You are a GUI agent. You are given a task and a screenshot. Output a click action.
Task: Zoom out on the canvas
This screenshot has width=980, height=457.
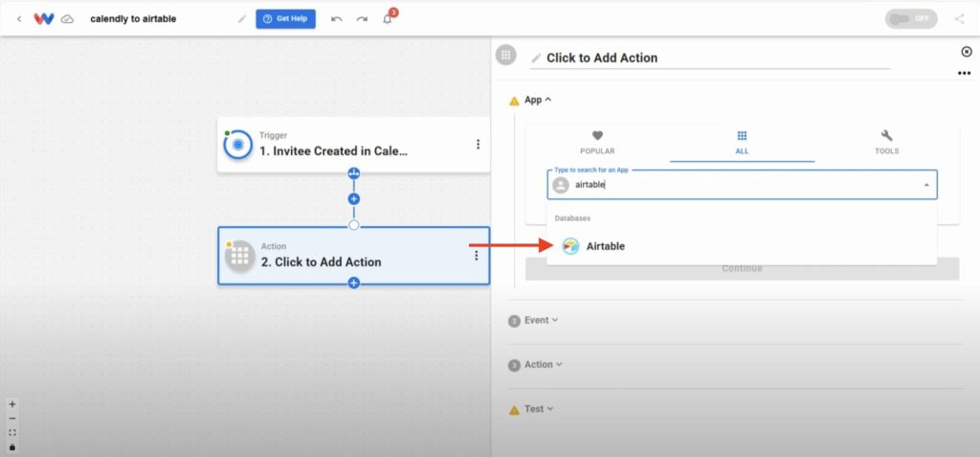[x=12, y=419]
